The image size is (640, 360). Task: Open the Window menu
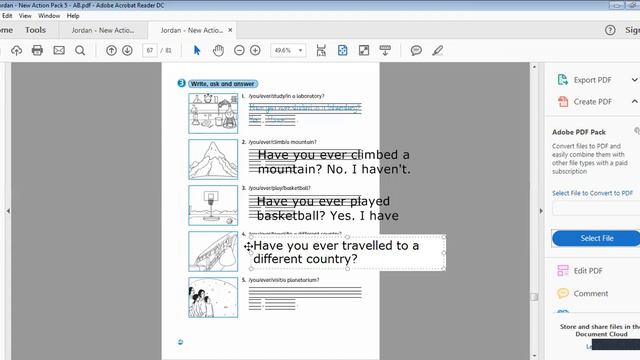[x=49, y=16]
